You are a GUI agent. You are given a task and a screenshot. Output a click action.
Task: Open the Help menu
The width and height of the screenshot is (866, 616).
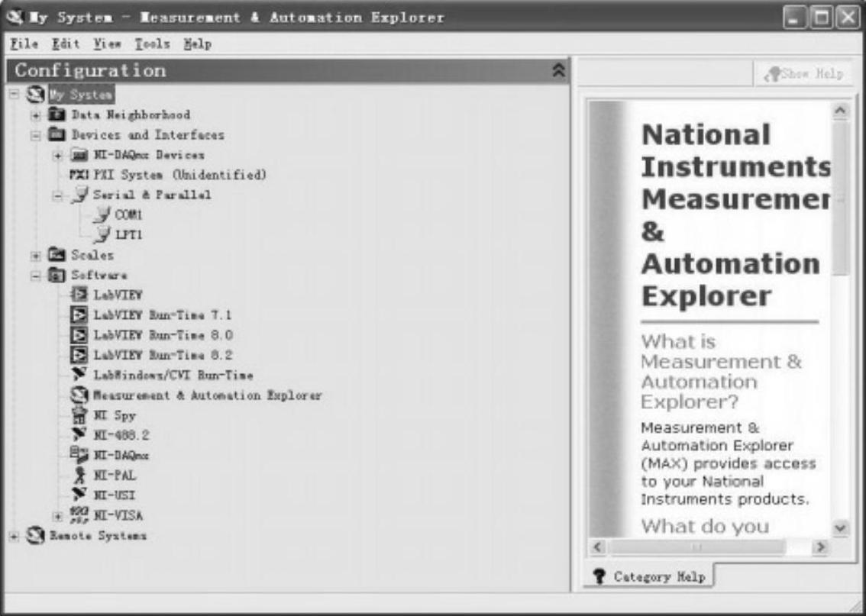198,44
